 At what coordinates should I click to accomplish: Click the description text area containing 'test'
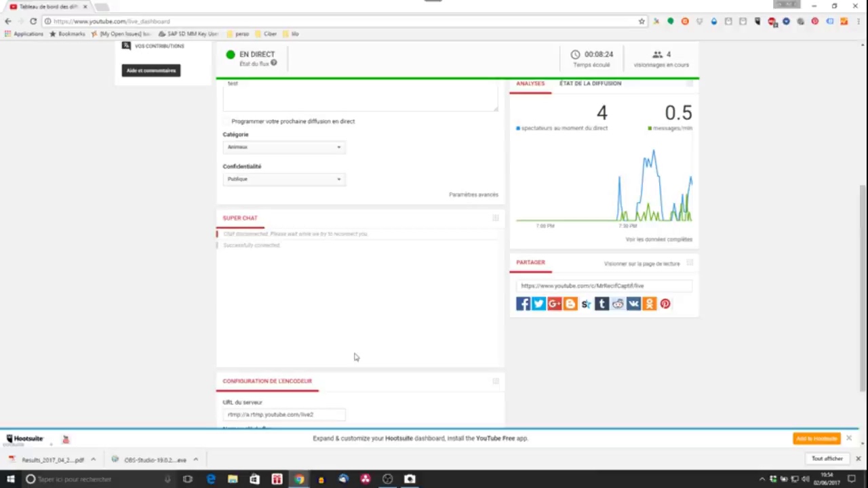tap(360, 96)
